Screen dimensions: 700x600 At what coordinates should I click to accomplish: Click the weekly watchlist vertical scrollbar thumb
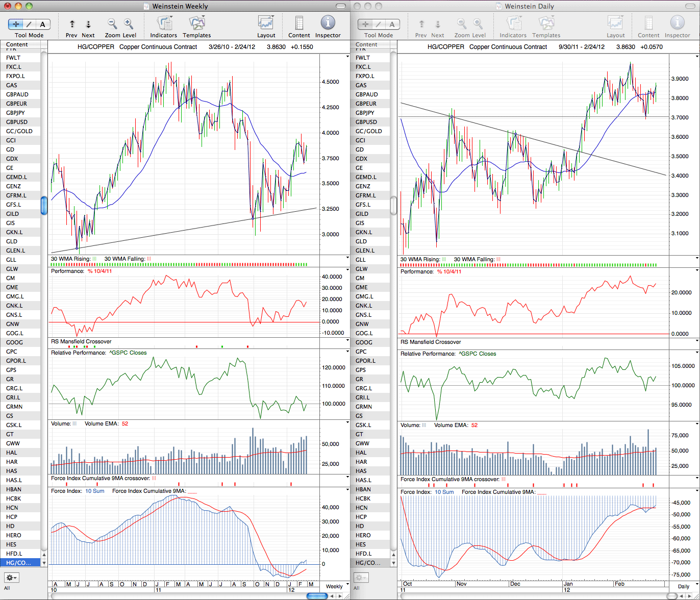point(44,205)
